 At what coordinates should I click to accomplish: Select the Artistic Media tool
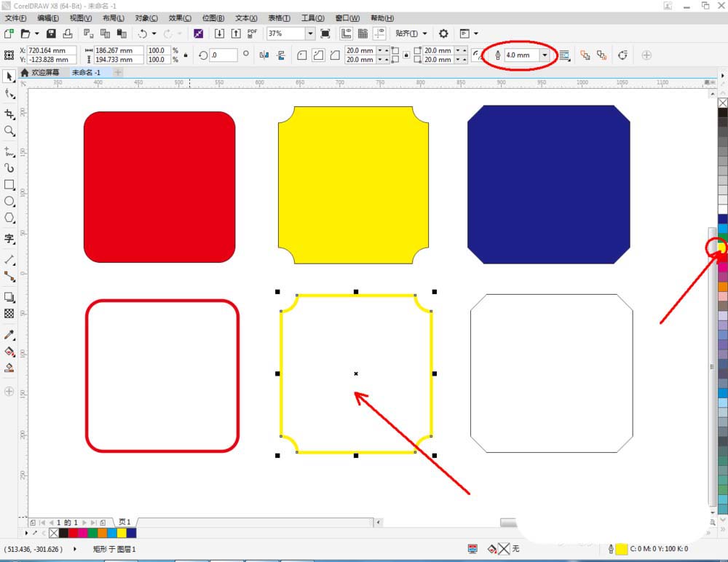9,167
